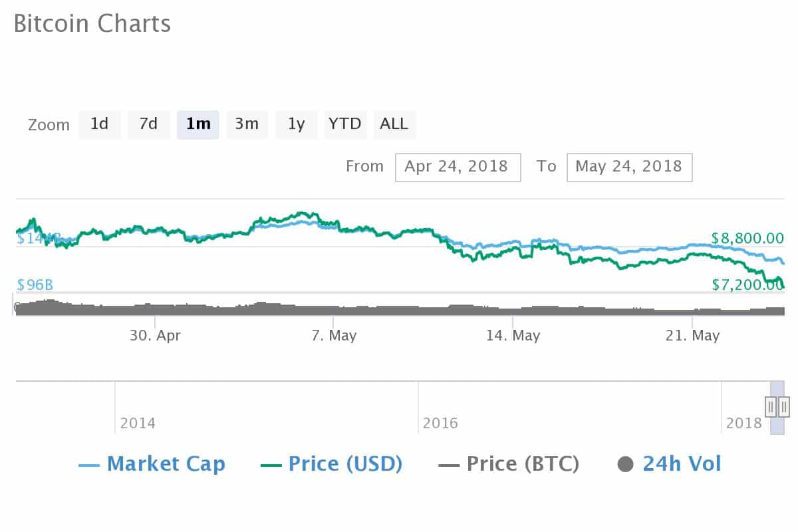Set zoom range to 1y
798x532 pixels.
click(297, 124)
